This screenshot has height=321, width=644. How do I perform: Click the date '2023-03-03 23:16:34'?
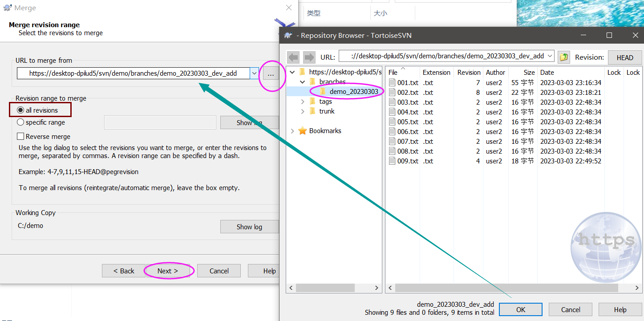pyautogui.click(x=571, y=83)
